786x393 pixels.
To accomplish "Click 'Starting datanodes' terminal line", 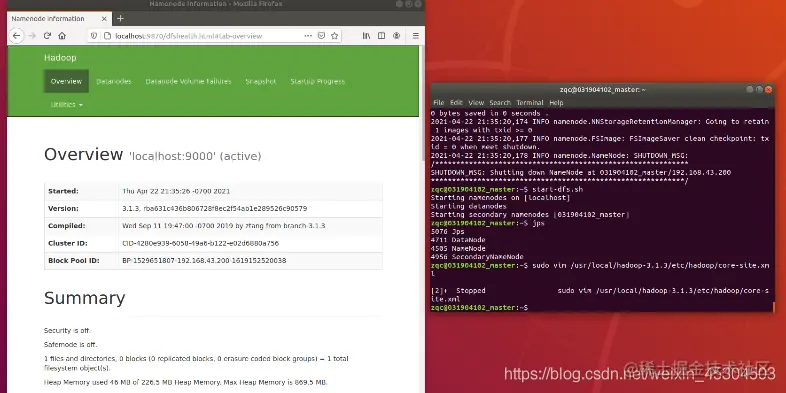I will [x=469, y=206].
